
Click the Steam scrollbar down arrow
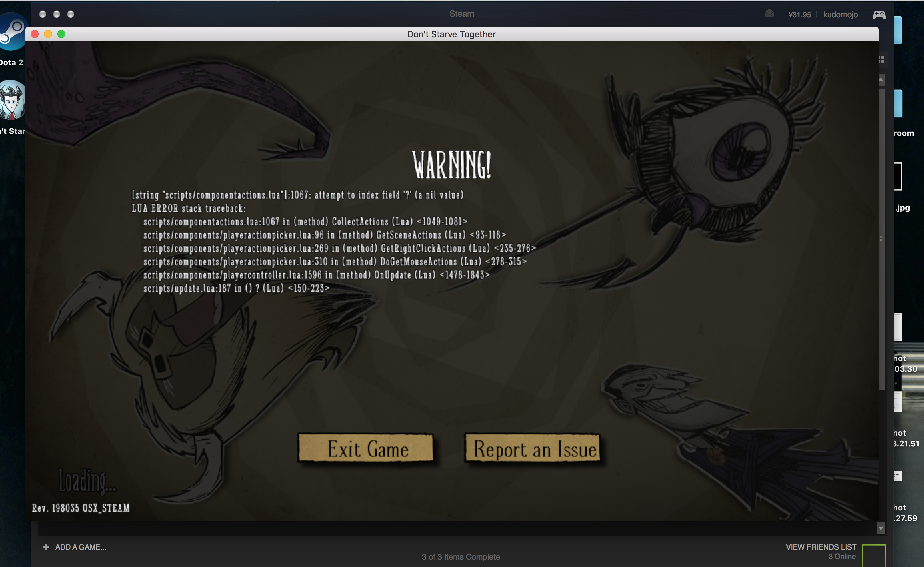tap(880, 528)
